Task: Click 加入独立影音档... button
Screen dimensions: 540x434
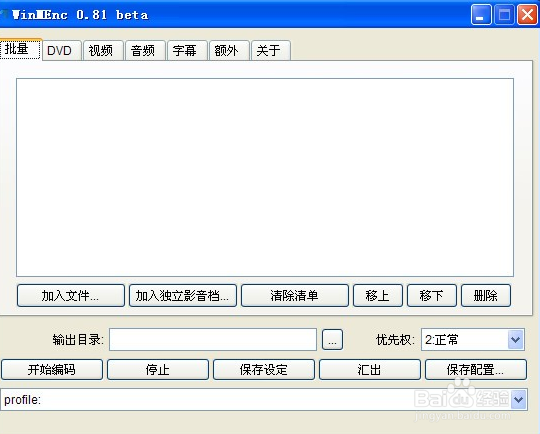Action: click(183, 296)
